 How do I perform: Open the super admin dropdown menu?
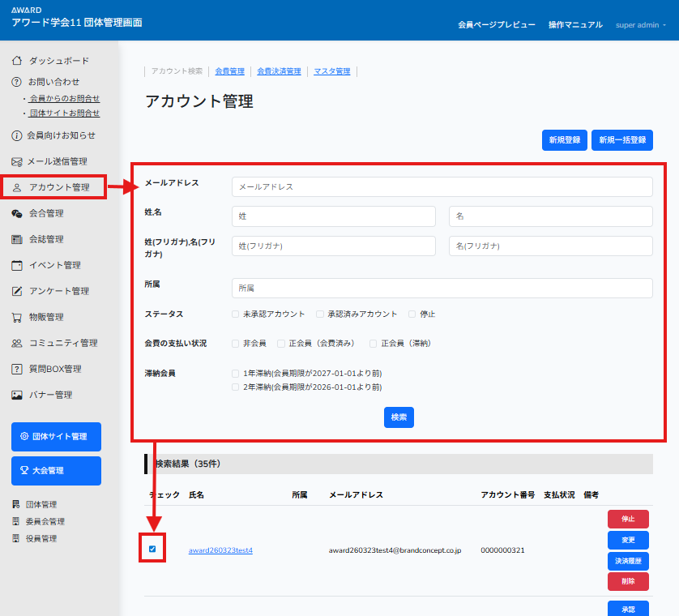(x=641, y=25)
